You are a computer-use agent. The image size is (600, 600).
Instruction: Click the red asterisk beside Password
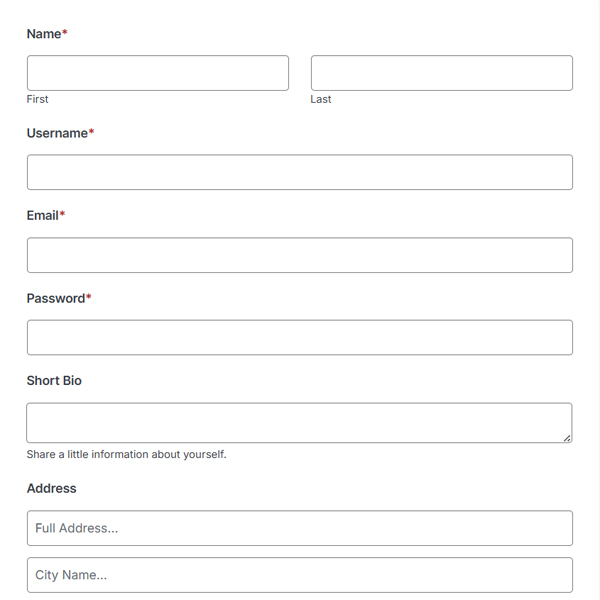tap(88, 297)
